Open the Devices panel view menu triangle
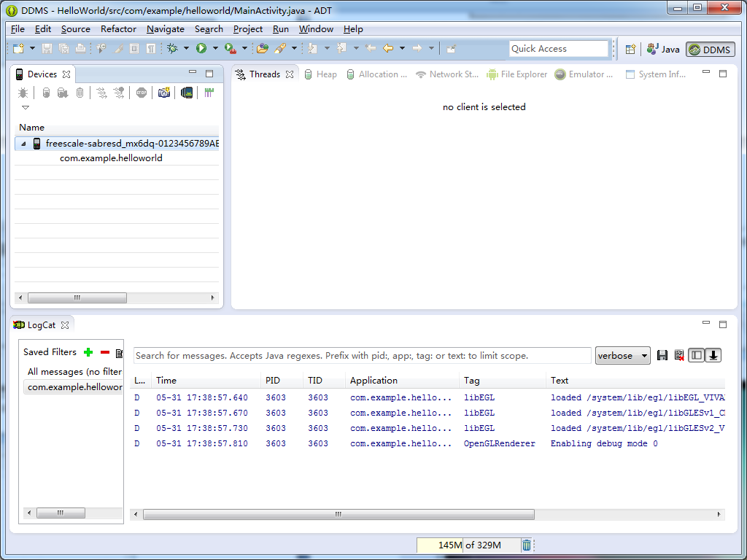Screen dimensions: 747x560 (26, 108)
